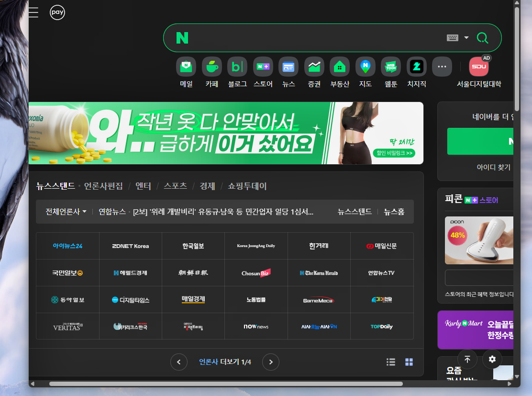The width and height of the screenshot is (532, 396).
Task: Open the 연합뉴스TV press tile
Action: pos(382,273)
